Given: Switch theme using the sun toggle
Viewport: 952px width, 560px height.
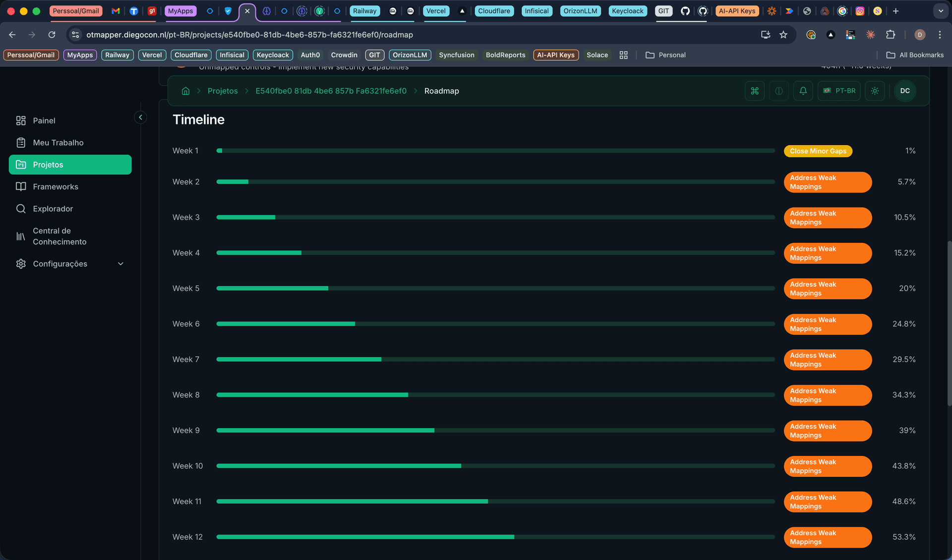Looking at the screenshot, I should (x=875, y=91).
